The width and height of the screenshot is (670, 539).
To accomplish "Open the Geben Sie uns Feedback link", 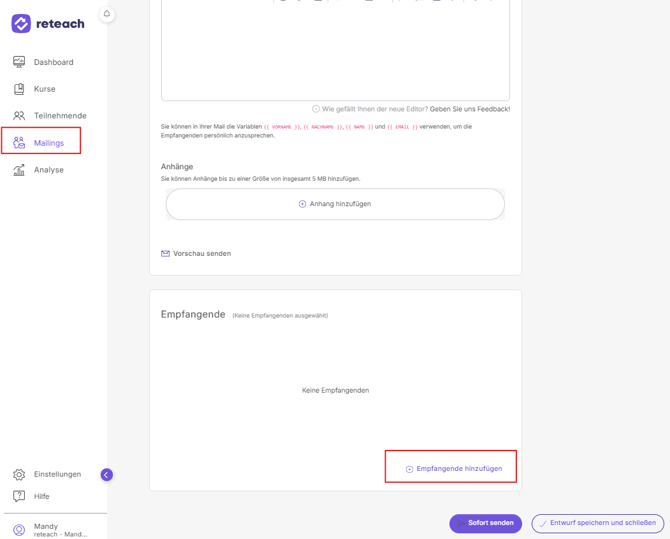I will [x=470, y=109].
